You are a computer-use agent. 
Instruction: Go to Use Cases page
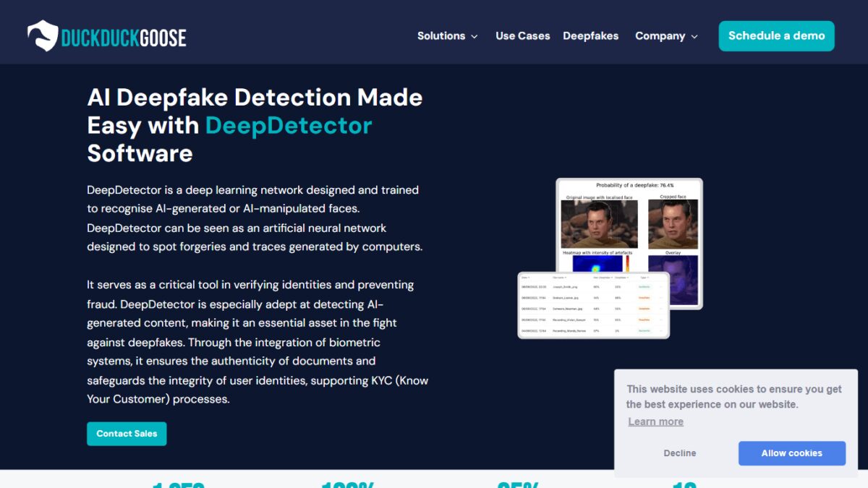pyautogui.click(x=522, y=35)
